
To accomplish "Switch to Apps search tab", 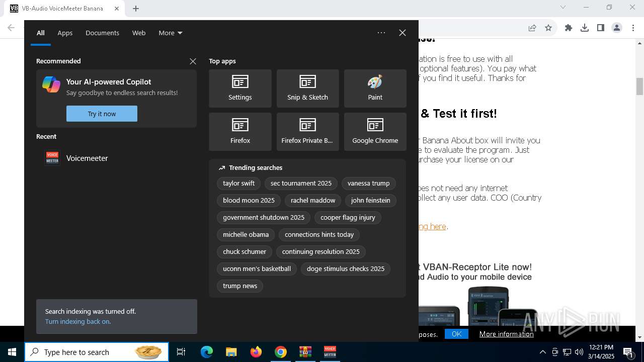I will [65, 33].
